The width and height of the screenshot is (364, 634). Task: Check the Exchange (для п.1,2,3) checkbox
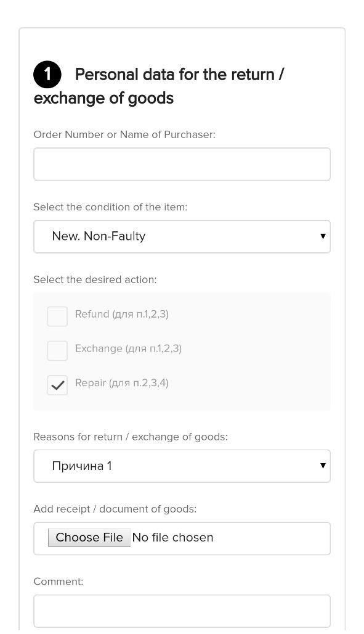pos(57,351)
